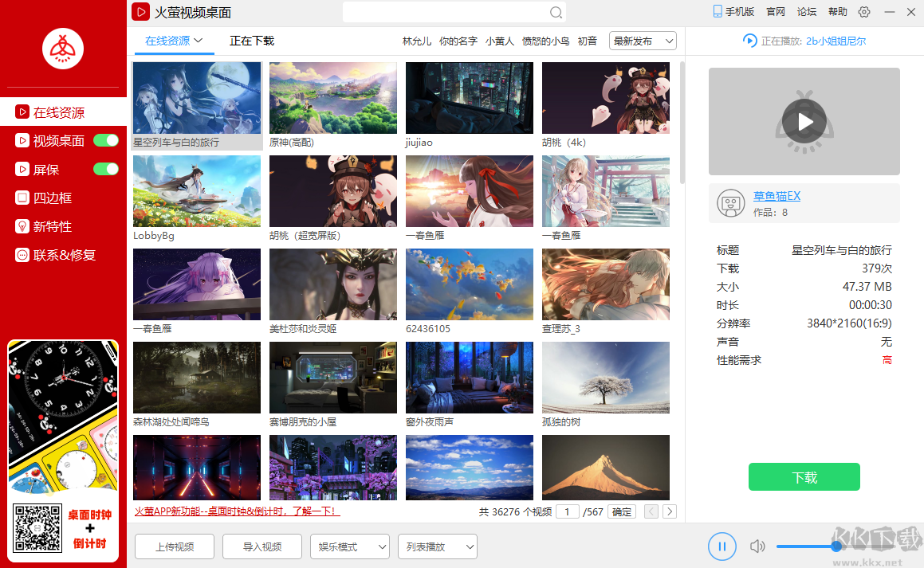This screenshot has width=924, height=568.
Task: Expand the 列表播放 playback mode dropdown
Action: 437,546
